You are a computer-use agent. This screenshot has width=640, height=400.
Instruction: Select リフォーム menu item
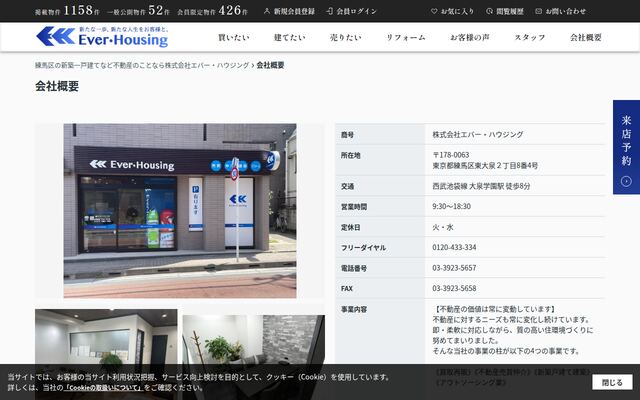tap(406, 38)
